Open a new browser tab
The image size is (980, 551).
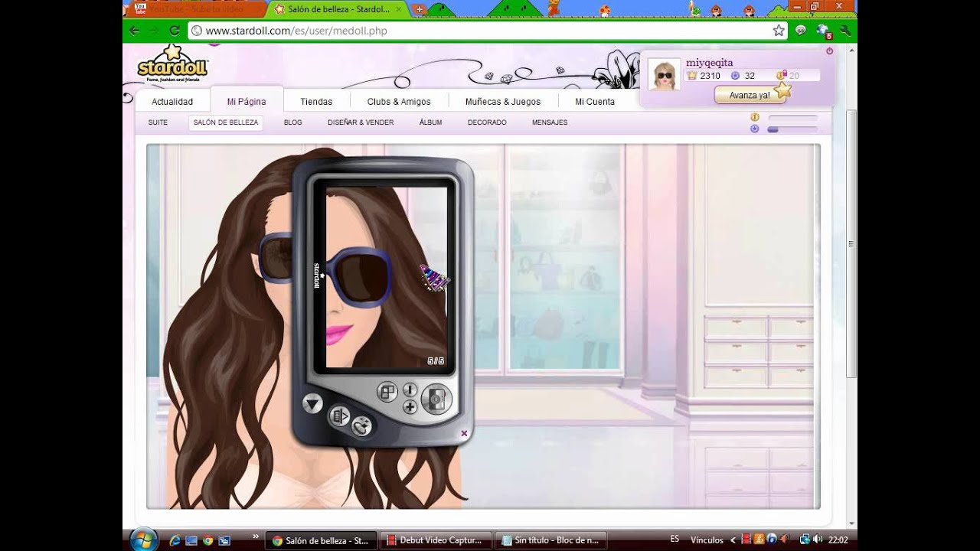(420, 9)
